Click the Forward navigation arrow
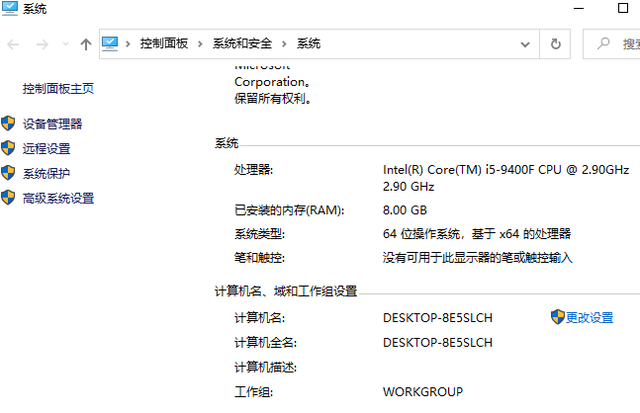 click(x=42, y=44)
